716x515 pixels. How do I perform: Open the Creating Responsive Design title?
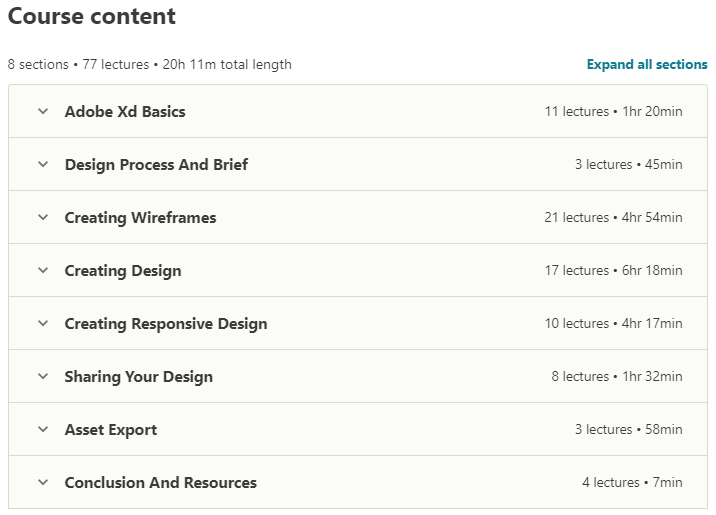(166, 324)
